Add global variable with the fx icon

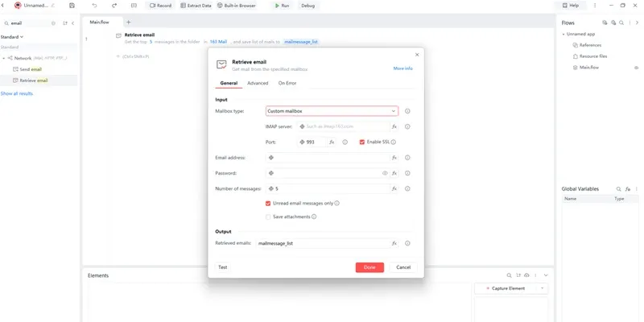tap(628, 189)
